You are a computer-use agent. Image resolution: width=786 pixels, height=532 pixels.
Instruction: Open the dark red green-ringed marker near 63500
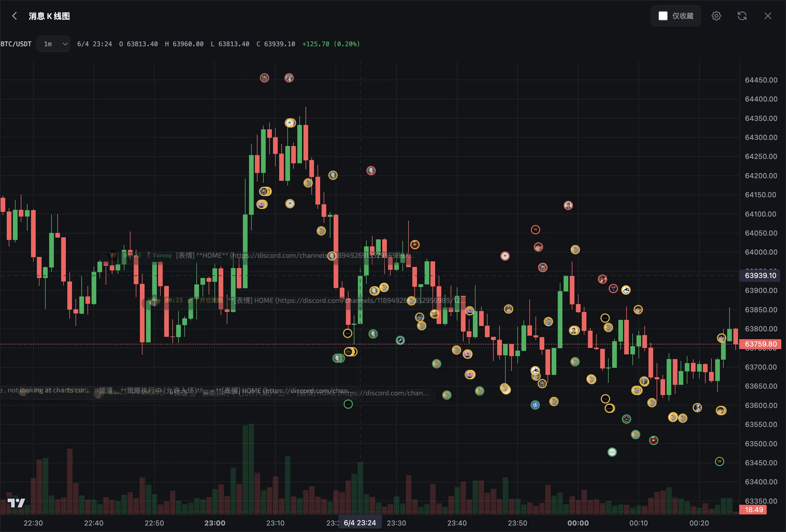[653, 440]
